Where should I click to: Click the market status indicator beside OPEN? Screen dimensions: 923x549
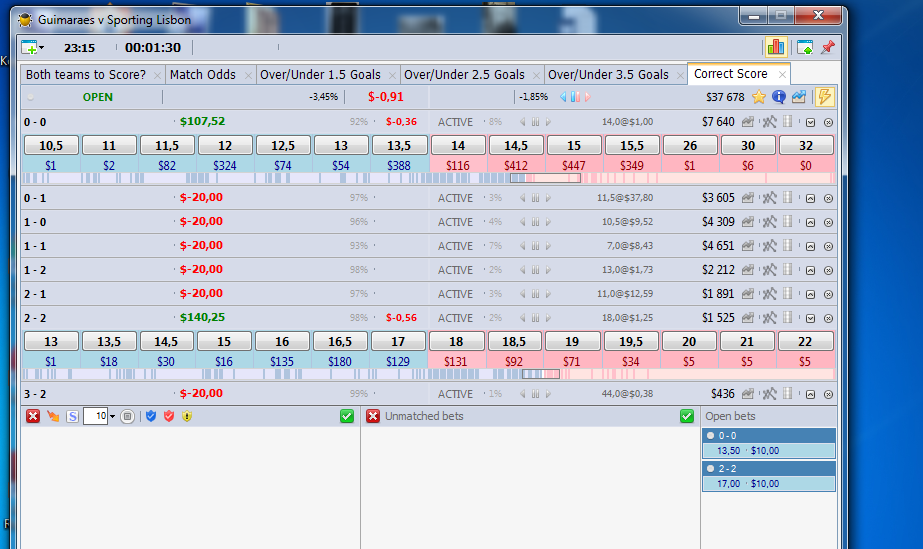(31, 97)
